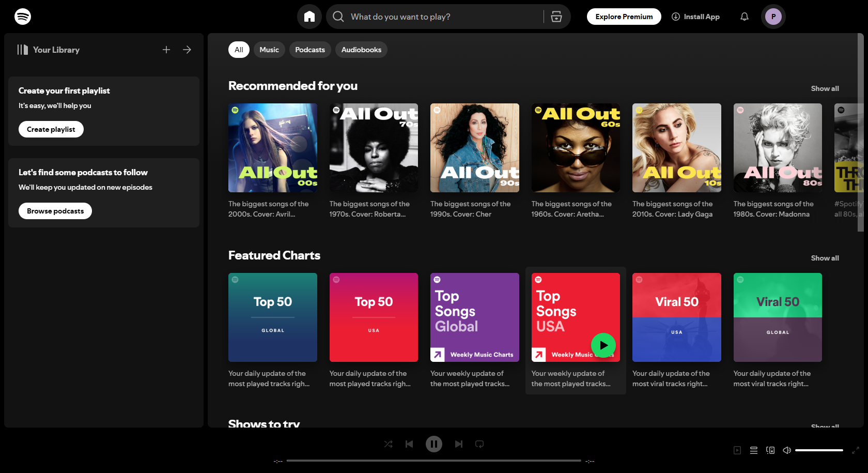Focus the search input field
The image size is (868, 473).
click(x=444, y=17)
